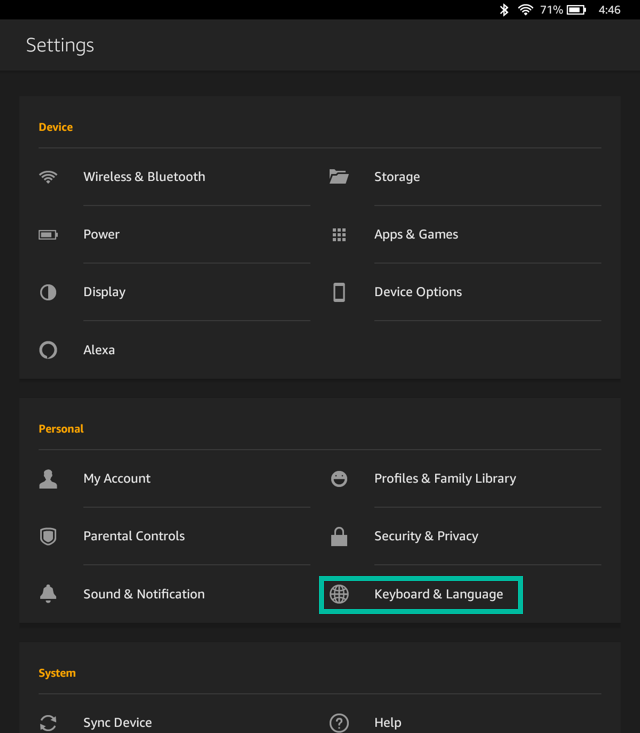Viewport: 640px width, 733px height.
Task: Select the Storage label
Action: click(x=397, y=177)
